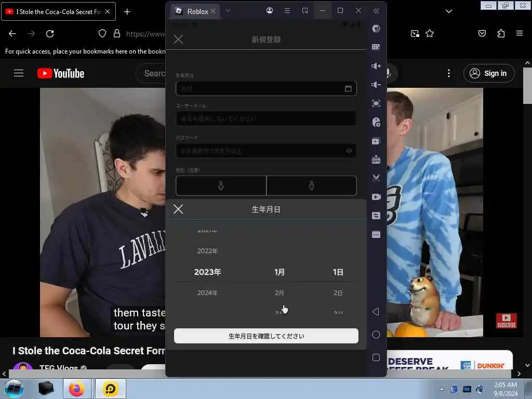This screenshot has height=399, width=532.
Task: Choose 2022年 in the year wheel
Action: tap(207, 251)
